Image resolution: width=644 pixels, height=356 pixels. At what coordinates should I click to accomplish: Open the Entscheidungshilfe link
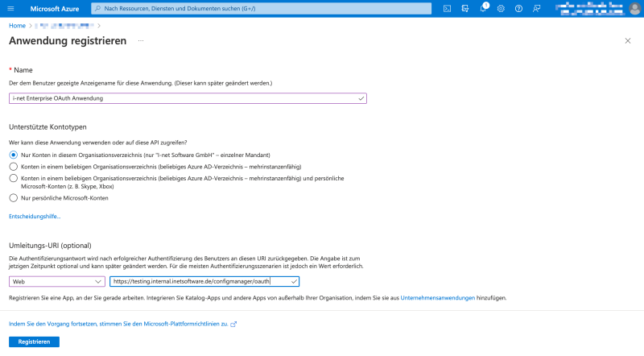(x=35, y=217)
